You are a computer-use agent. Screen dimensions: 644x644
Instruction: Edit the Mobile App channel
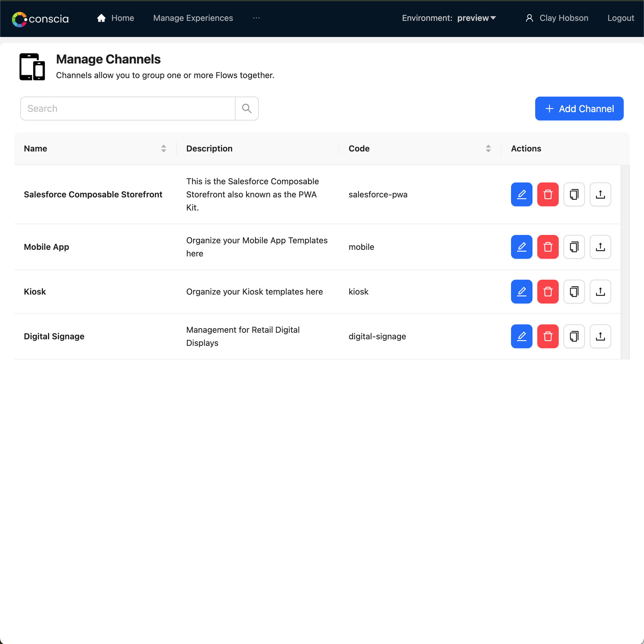[522, 247]
